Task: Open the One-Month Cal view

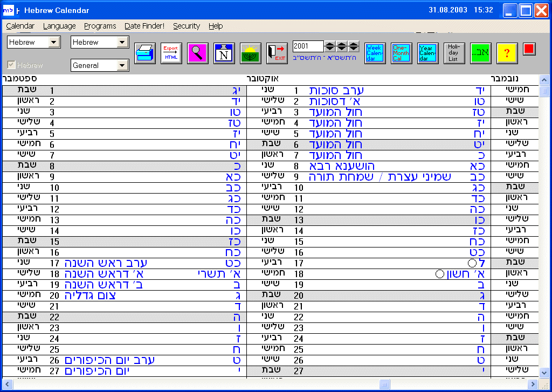Action: coord(401,53)
